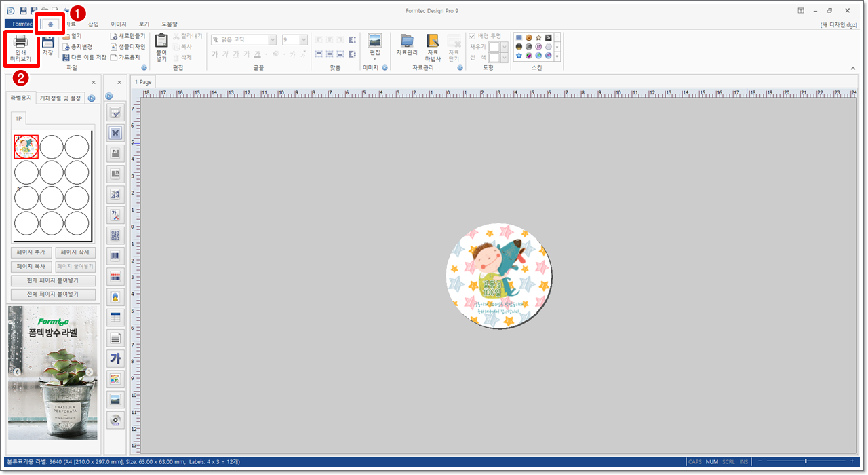Click the zoom slider handle in status bar
The image size is (868, 475).
(x=805, y=461)
